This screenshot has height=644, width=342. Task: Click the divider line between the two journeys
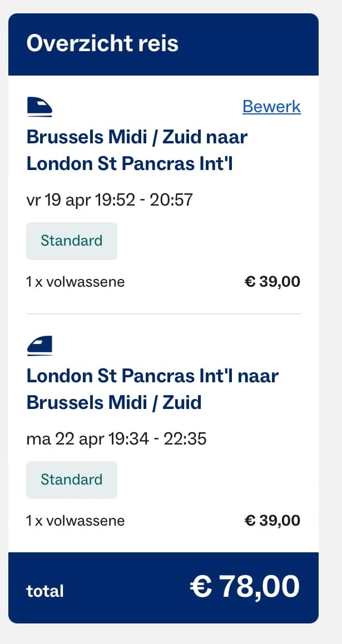[163, 314]
